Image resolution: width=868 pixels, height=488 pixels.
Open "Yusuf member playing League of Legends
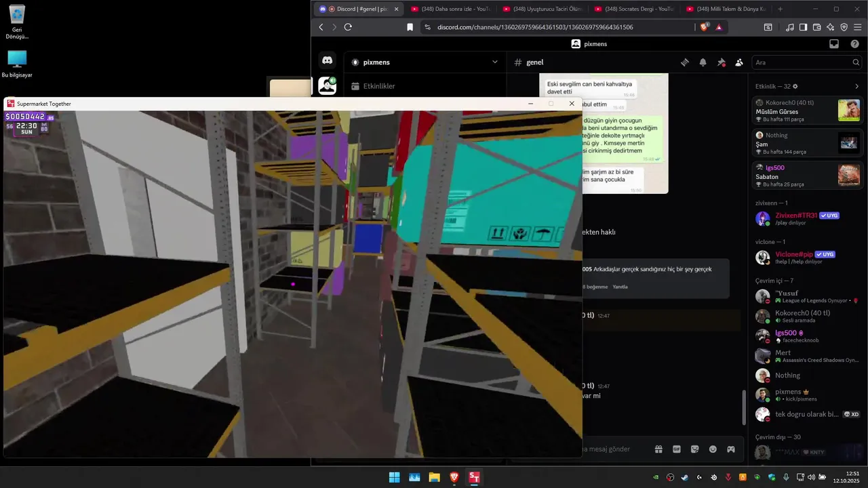pyautogui.click(x=808, y=296)
